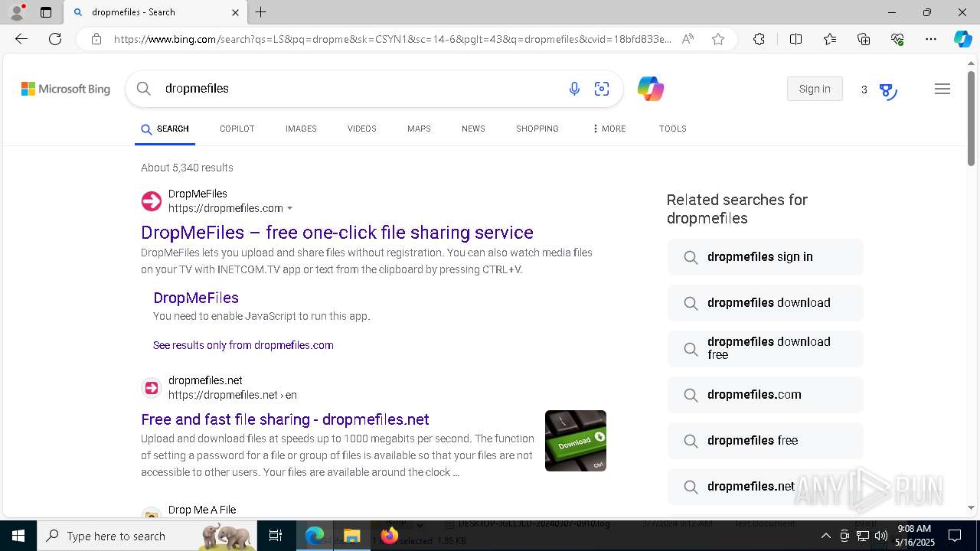Open the Copilot sidebar icon
The width and height of the screenshot is (980, 551).
pyautogui.click(x=962, y=39)
